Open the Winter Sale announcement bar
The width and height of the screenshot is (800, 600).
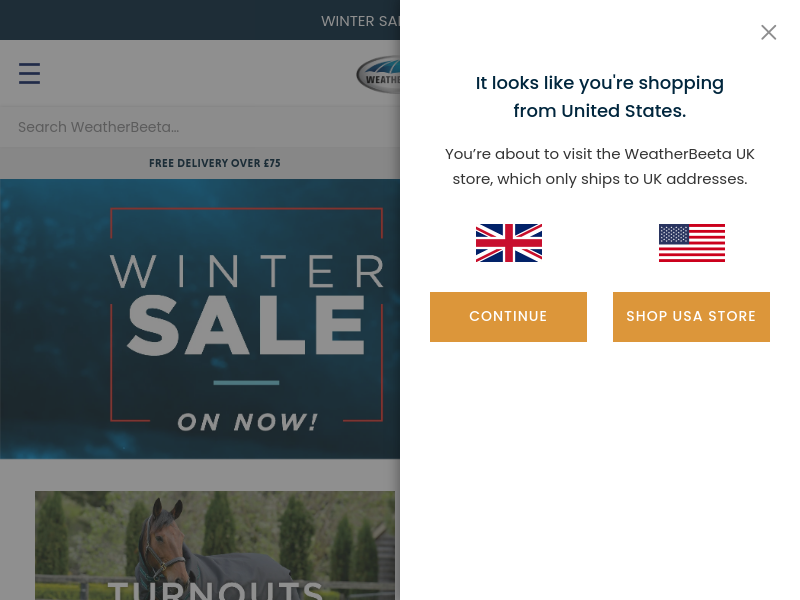click(200, 20)
